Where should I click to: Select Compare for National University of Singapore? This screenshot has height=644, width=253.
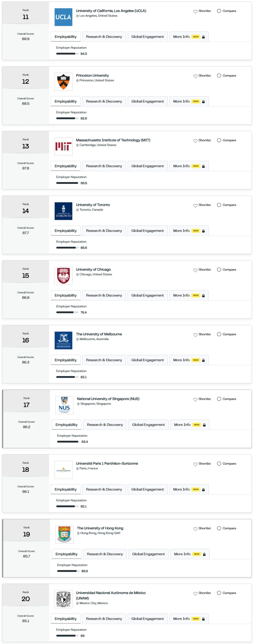(219, 399)
